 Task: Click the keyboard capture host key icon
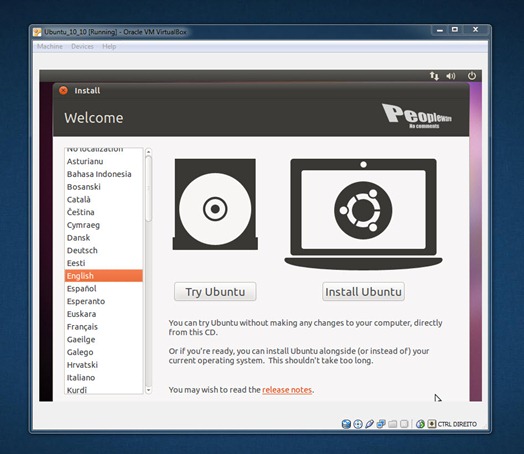point(432,424)
